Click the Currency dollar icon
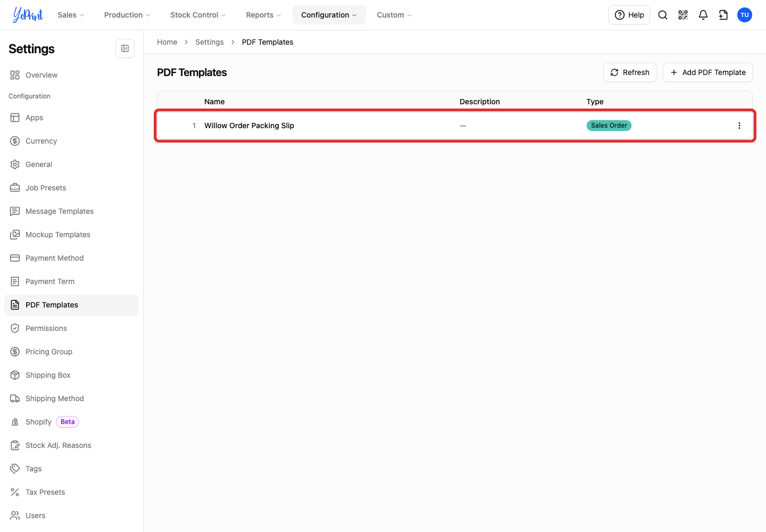The width and height of the screenshot is (766, 532). (15, 141)
